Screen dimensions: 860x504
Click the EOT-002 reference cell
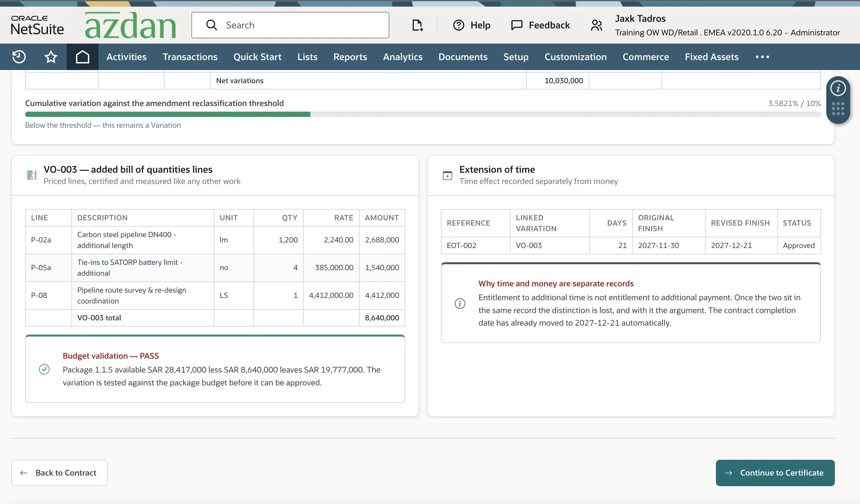[475, 245]
